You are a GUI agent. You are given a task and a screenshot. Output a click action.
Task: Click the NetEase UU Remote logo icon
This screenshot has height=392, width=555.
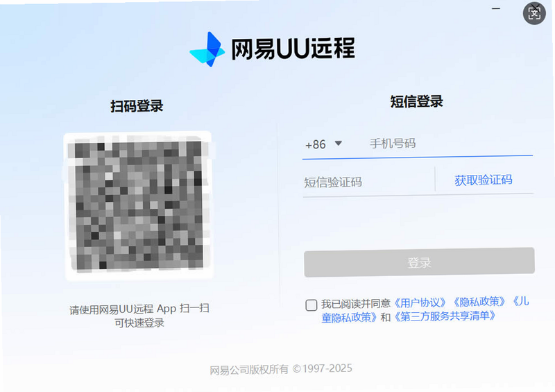207,49
